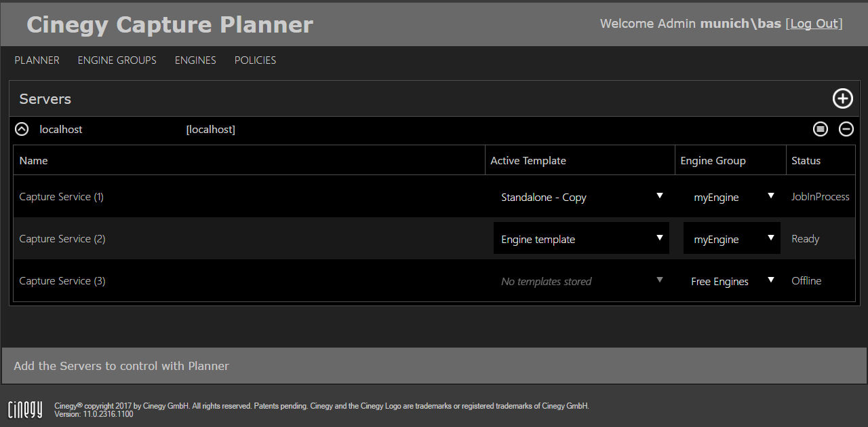Open Free Engines dropdown for Capture Service (3)
The image size is (868, 427).
point(732,281)
